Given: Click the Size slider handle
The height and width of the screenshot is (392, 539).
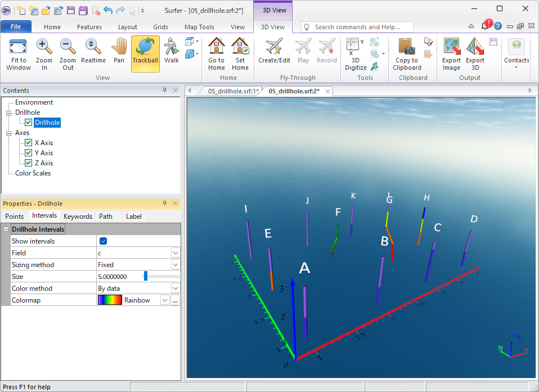Looking at the screenshot, I should pyautogui.click(x=145, y=276).
